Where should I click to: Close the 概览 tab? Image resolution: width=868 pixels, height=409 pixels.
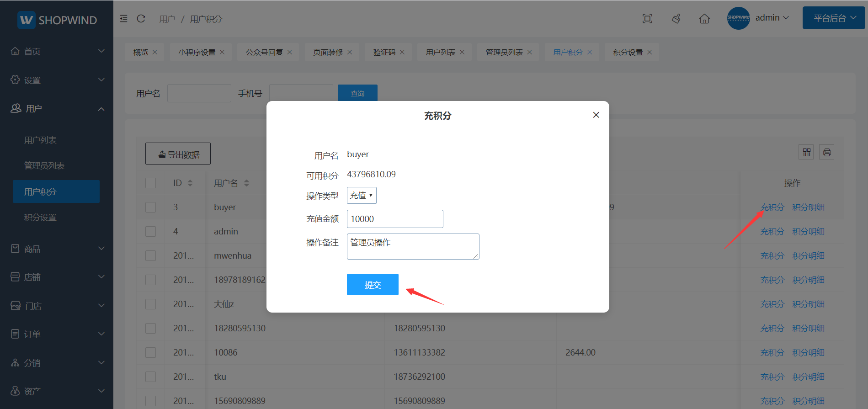[x=155, y=52]
